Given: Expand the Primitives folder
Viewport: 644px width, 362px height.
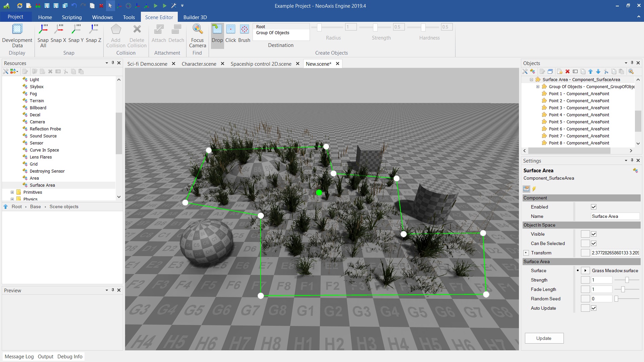Looking at the screenshot, I should tap(12, 192).
